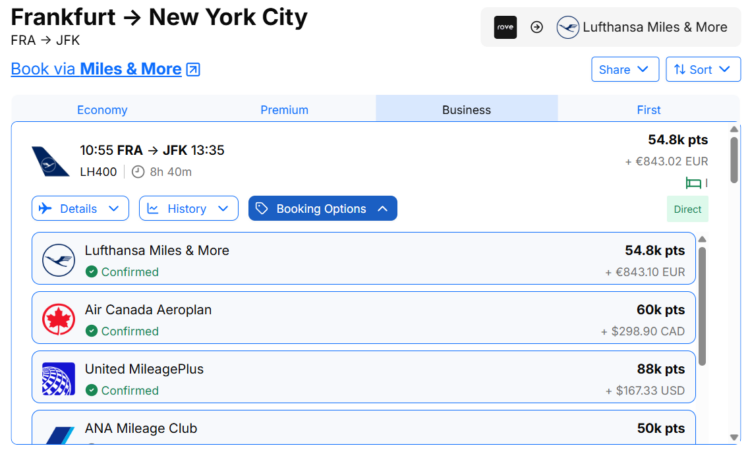Click the 50k pts ANA price

tap(661, 428)
